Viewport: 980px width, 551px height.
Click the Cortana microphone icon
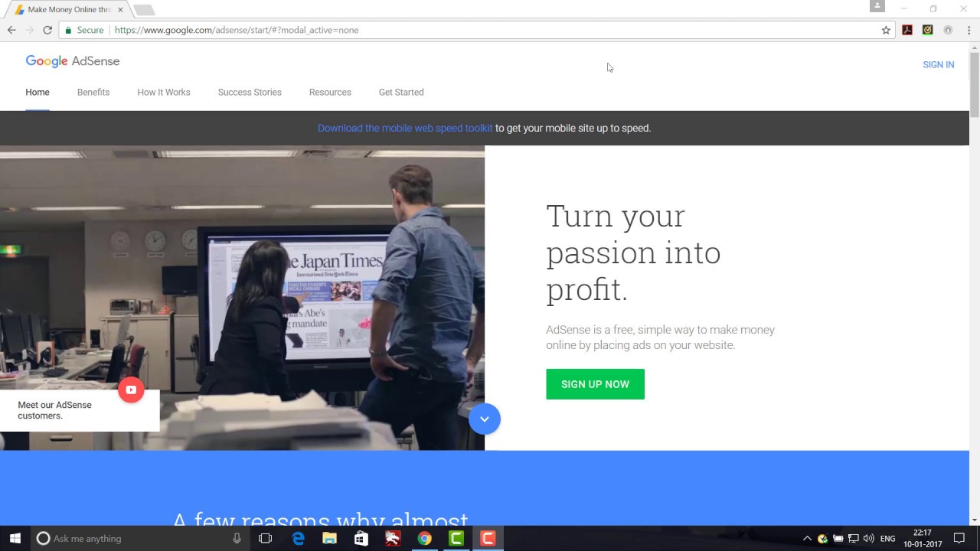pyautogui.click(x=237, y=538)
